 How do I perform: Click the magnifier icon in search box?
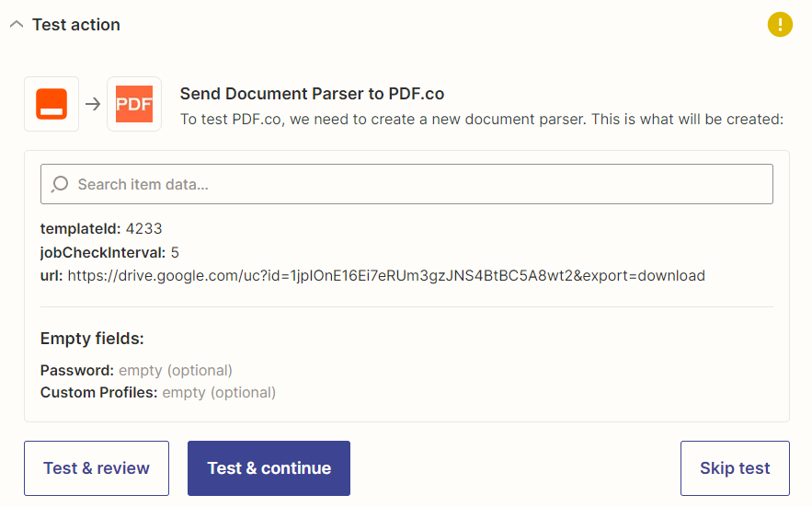pyautogui.click(x=60, y=184)
